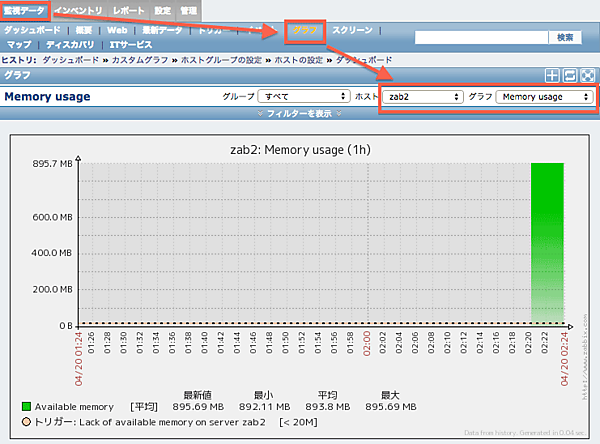Click the graph refresh icon
Screen dimensions: 600x444
(x=568, y=76)
